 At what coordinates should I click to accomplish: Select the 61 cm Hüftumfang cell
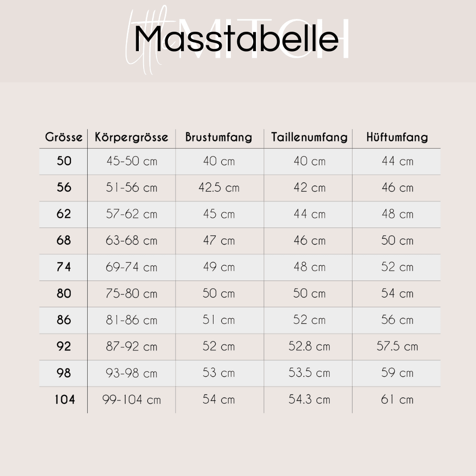pos(397,400)
